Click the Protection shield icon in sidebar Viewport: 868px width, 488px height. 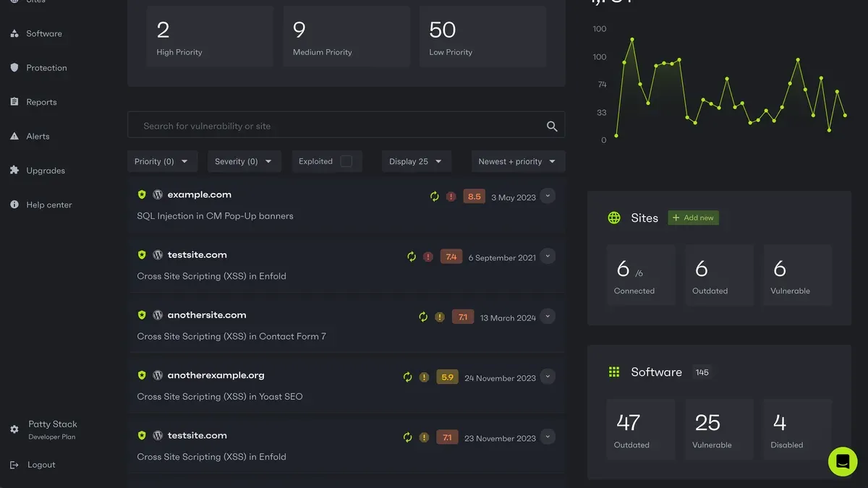pyautogui.click(x=14, y=67)
